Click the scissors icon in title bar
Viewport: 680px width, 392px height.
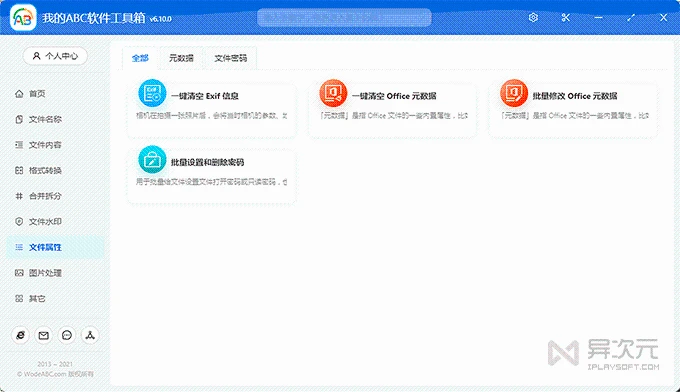click(566, 17)
